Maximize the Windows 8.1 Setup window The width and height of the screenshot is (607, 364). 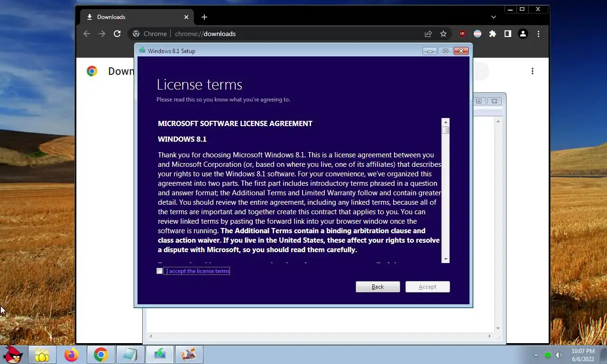445,51
